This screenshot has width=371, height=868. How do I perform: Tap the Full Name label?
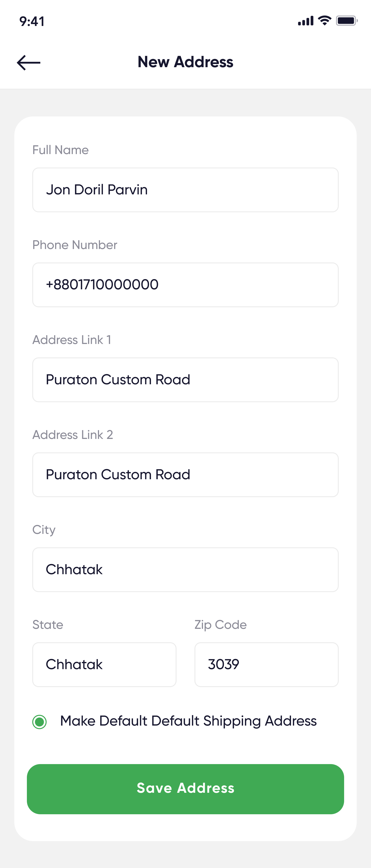point(61,150)
